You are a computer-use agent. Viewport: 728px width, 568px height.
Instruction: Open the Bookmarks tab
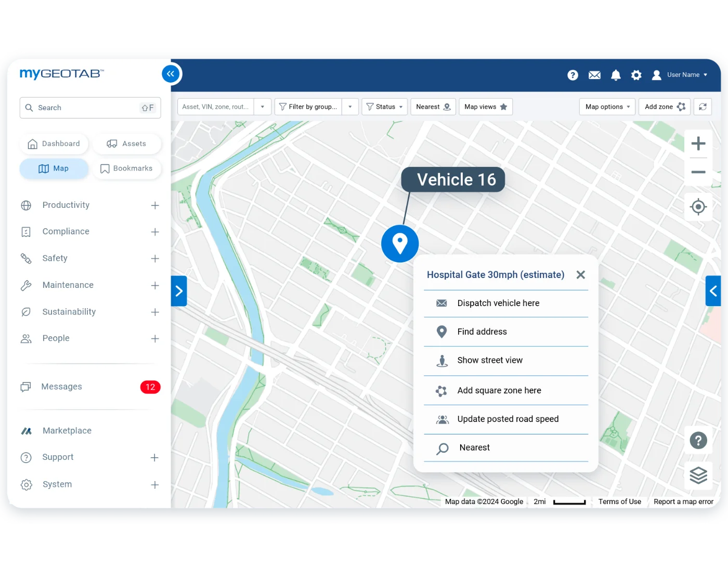pyautogui.click(x=126, y=168)
